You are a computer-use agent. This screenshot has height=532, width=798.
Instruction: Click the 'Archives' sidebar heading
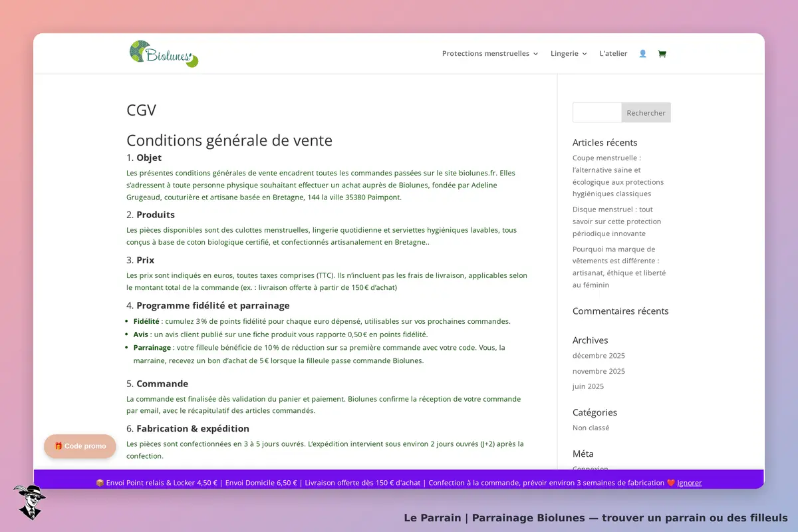(590, 340)
